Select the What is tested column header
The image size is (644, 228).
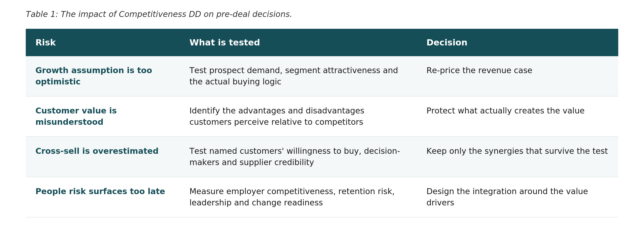pyautogui.click(x=225, y=42)
